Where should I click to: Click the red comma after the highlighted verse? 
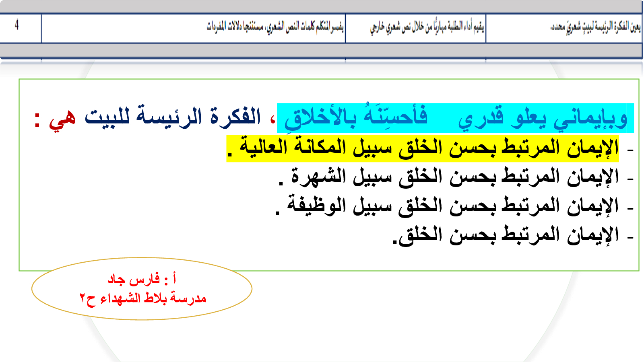(x=272, y=119)
